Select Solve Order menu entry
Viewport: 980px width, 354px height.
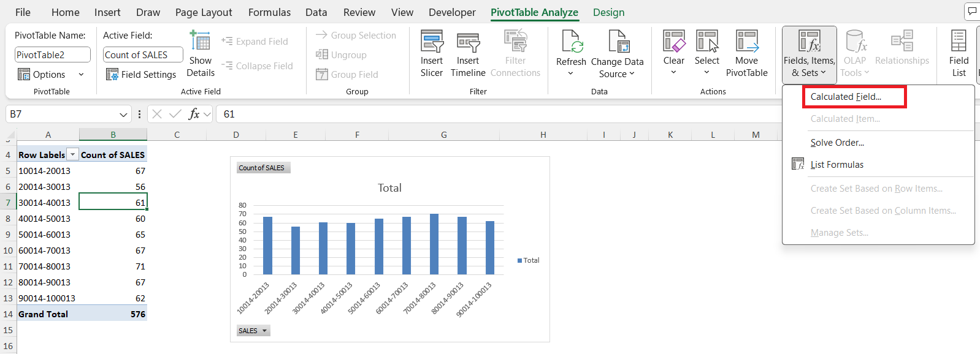tap(837, 143)
